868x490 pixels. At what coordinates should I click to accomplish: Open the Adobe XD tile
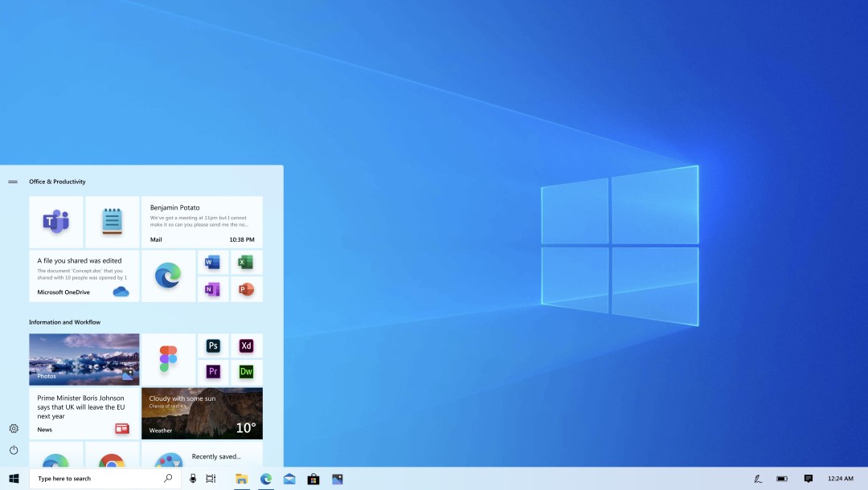point(247,345)
